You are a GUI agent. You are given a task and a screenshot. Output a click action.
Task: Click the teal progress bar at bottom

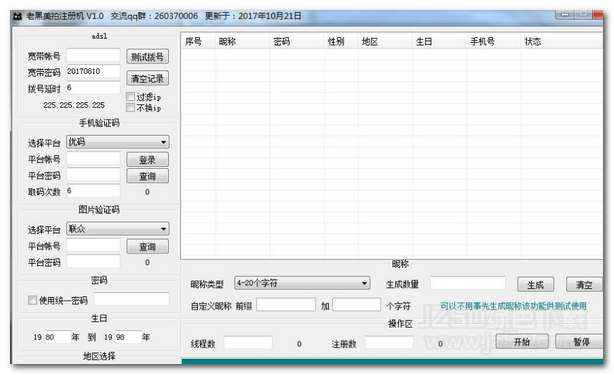[392, 361]
